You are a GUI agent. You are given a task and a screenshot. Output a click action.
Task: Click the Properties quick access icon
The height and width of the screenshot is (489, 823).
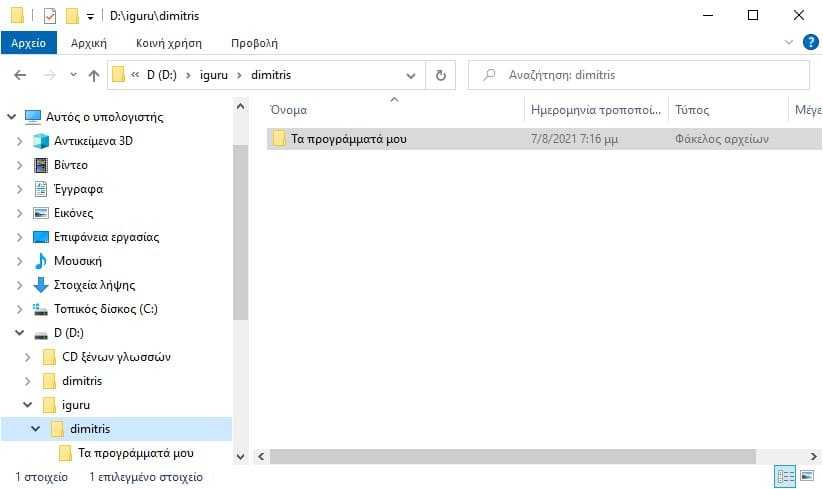[x=49, y=16]
